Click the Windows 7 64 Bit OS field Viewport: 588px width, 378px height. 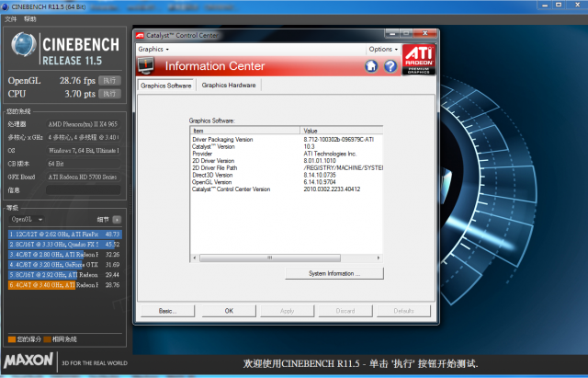point(84,151)
